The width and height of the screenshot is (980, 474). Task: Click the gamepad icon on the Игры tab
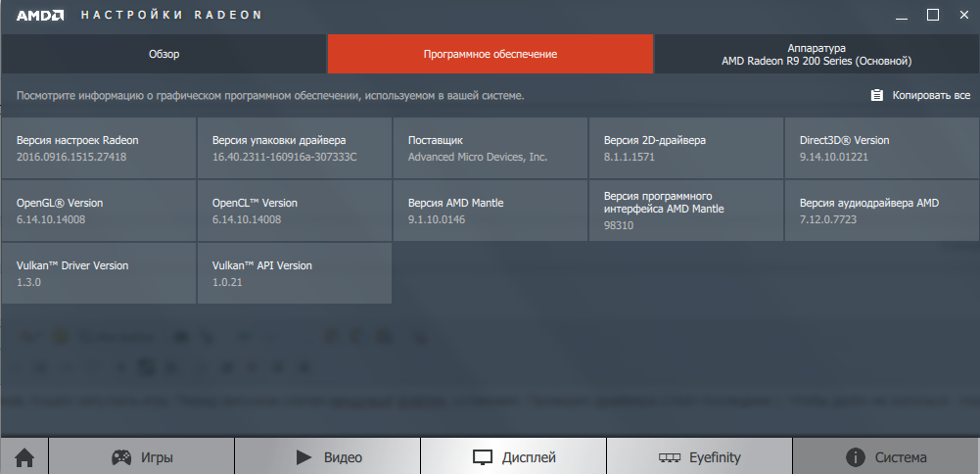point(121,457)
